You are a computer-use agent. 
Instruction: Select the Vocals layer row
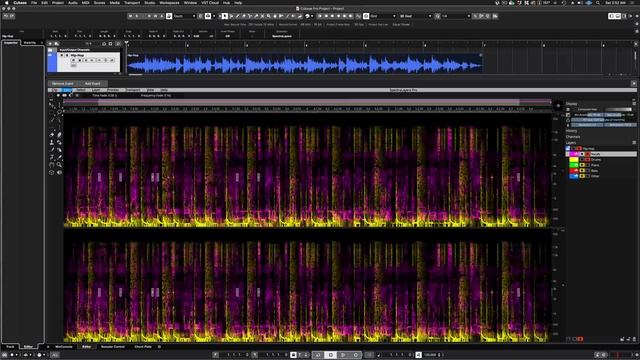point(601,154)
